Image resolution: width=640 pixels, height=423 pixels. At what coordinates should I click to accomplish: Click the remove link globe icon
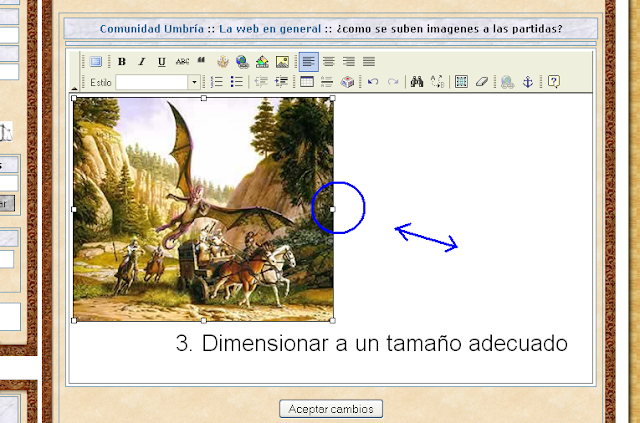coord(507,82)
